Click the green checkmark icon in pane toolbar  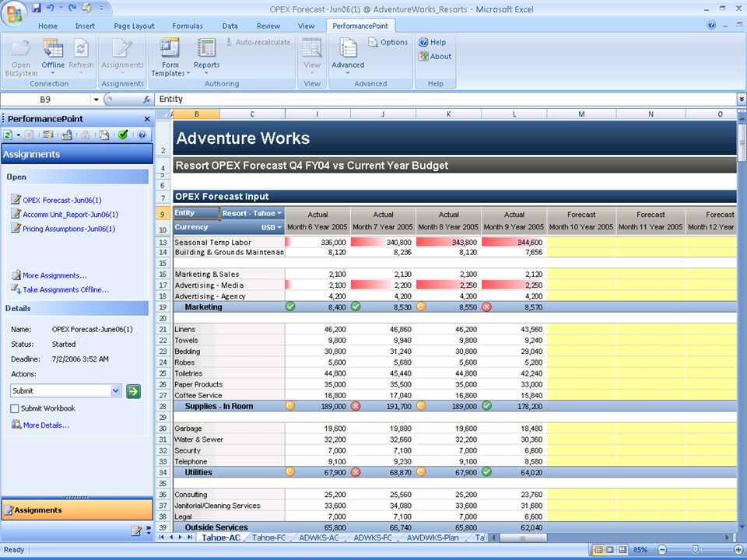[123, 135]
